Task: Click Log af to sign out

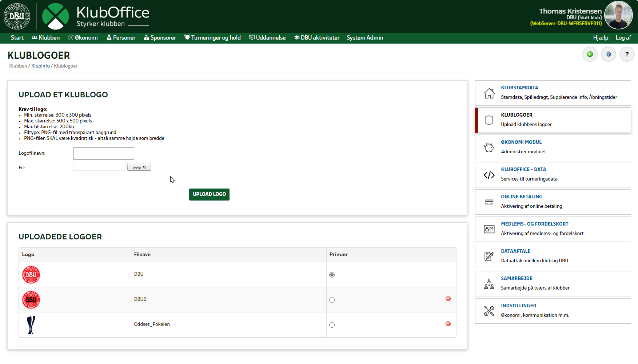Action: click(623, 38)
